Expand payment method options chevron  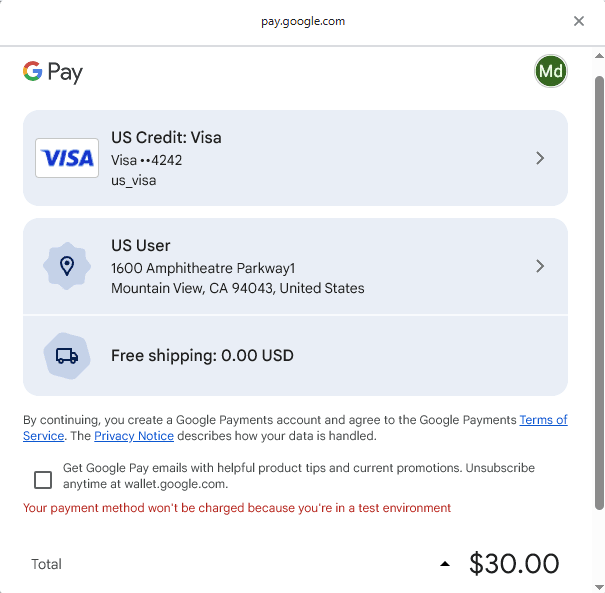(x=540, y=158)
